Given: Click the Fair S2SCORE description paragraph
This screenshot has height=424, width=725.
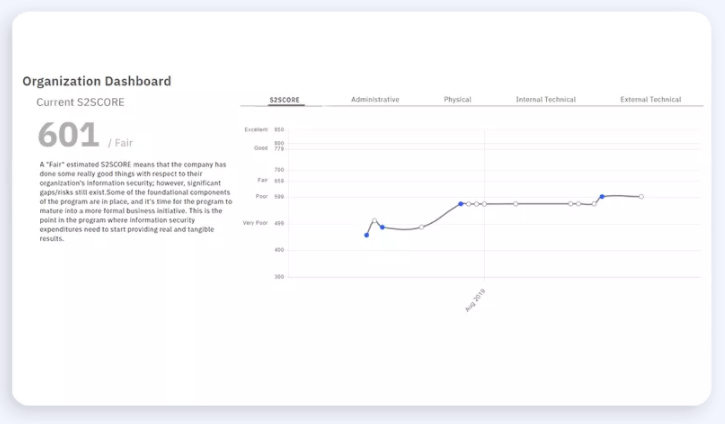Looking at the screenshot, I should 135,201.
